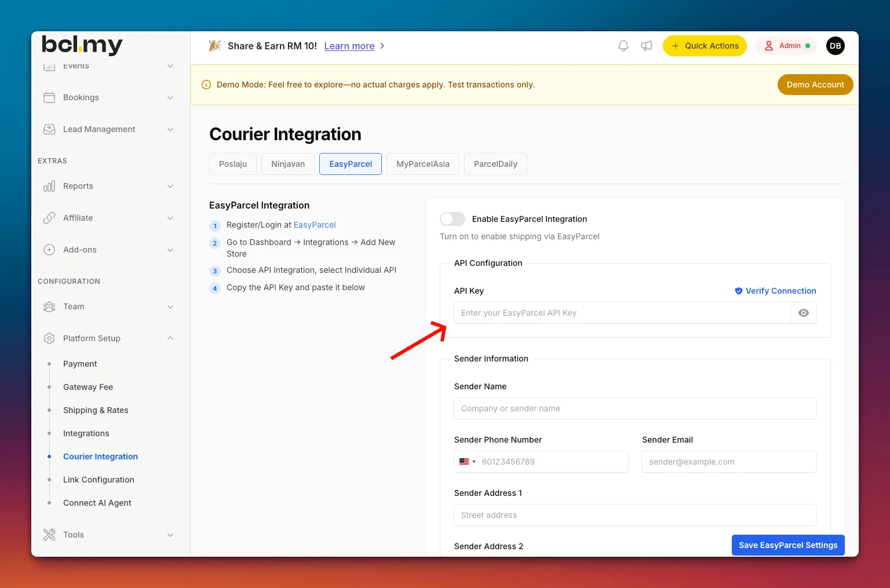Open Connect AI Agent in the sidebar
Image resolution: width=890 pixels, height=588 pixels.
point(97,503)
